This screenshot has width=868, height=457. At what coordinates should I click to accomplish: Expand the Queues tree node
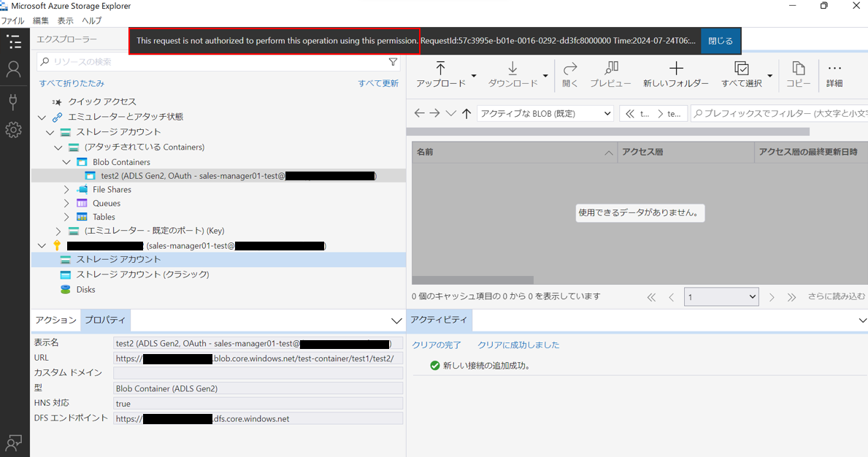pos(66,204)
